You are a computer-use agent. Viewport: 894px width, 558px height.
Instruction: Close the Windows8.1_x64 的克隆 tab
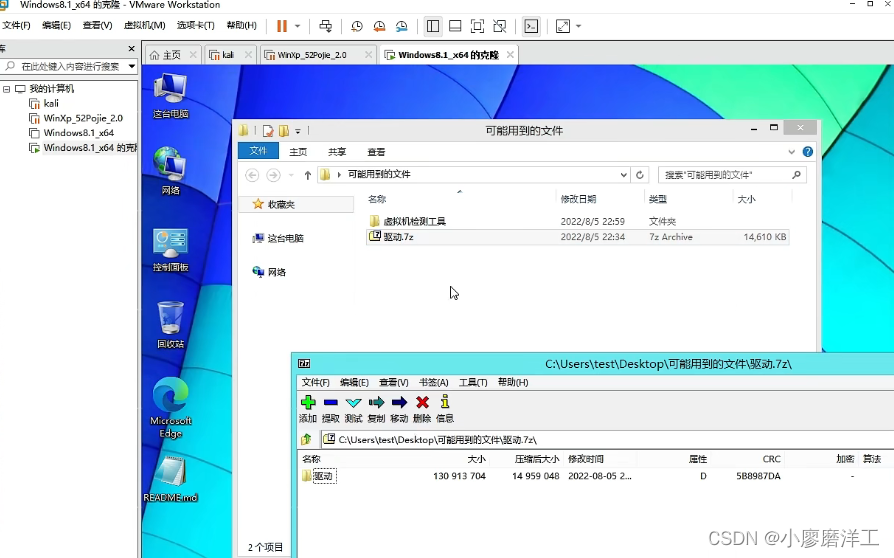(510, 55)
